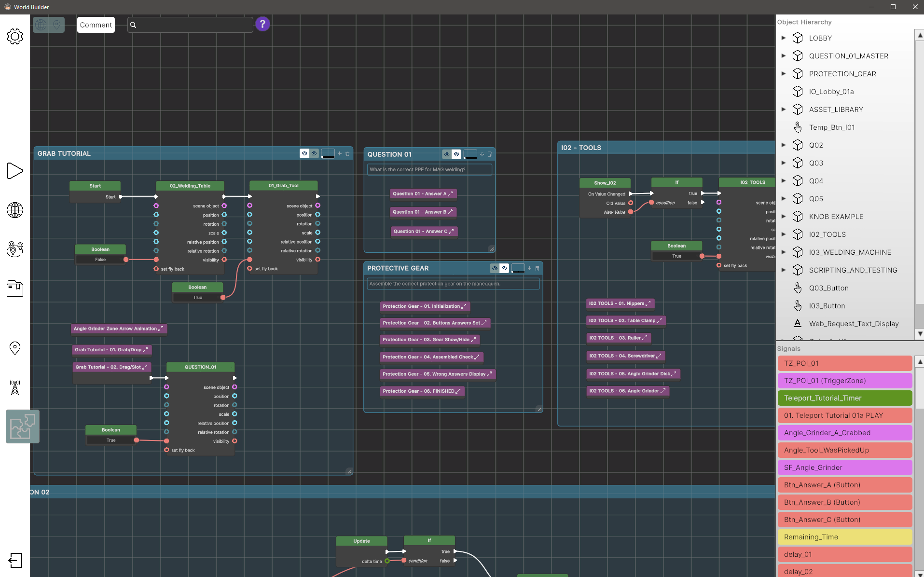Open the settings gear icon in the sidebar
This screenshot has width=924, height=577.
tap(14, 36)
